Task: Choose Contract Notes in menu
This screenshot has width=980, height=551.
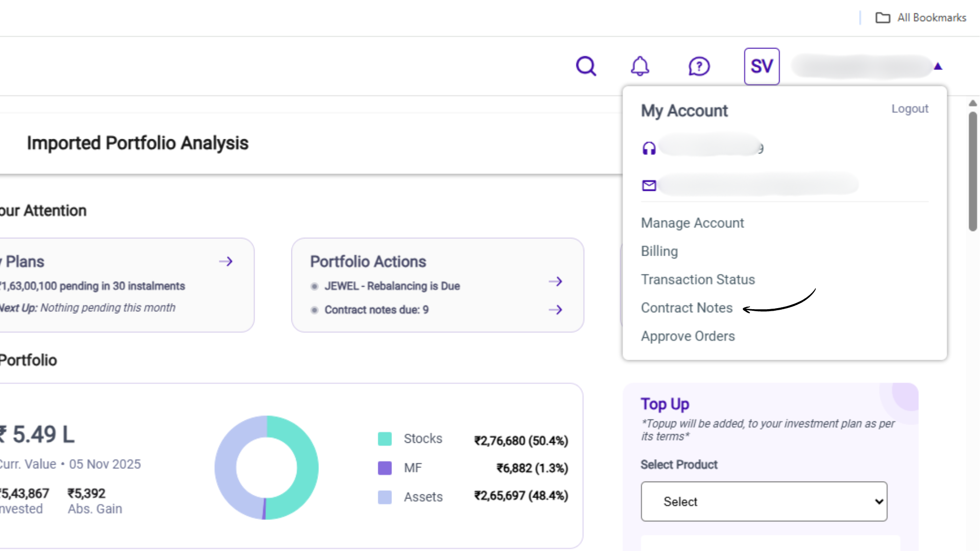Action: pos(687,308)
